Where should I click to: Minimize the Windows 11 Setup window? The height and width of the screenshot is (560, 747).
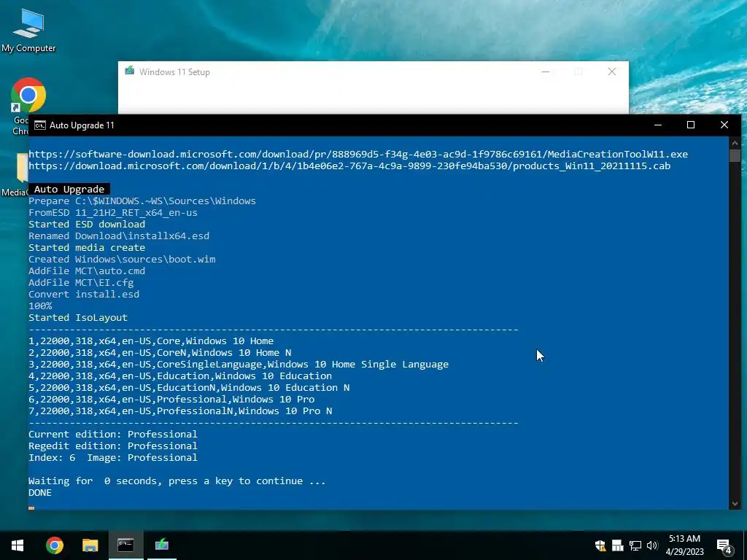click(x=546, y=71)
